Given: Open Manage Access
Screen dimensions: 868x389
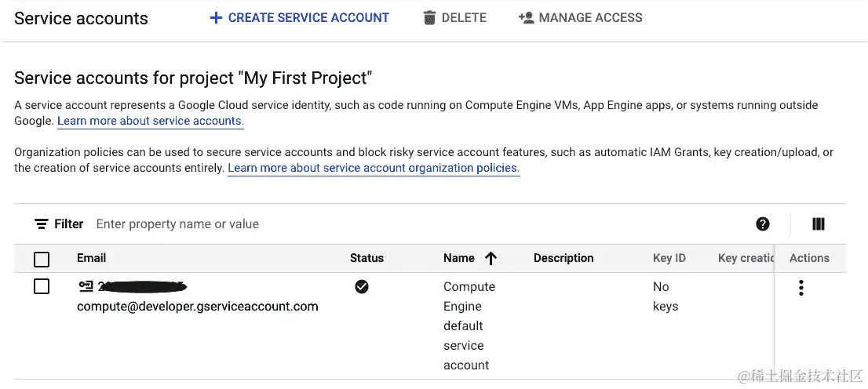Looking at the screenshot, I should (x=580, y=18).
